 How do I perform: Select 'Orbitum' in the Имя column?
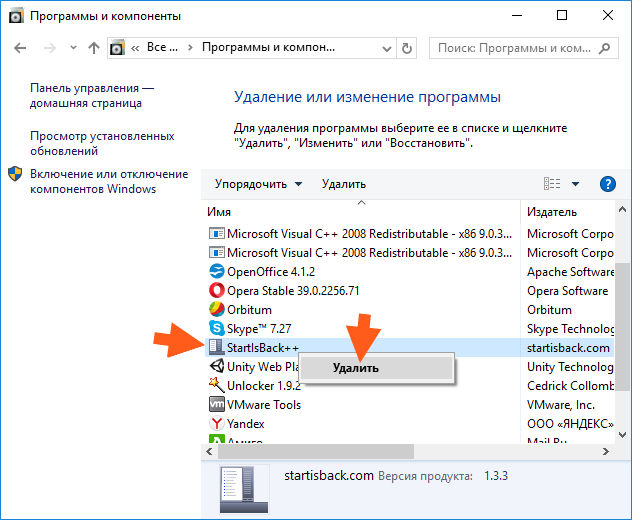pos(249,310)
